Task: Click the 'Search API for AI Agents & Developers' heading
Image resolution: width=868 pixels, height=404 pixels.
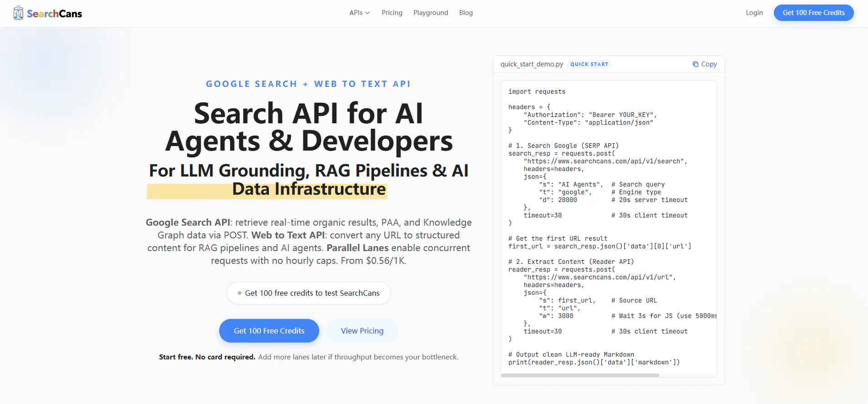Action: coord(309,127)
